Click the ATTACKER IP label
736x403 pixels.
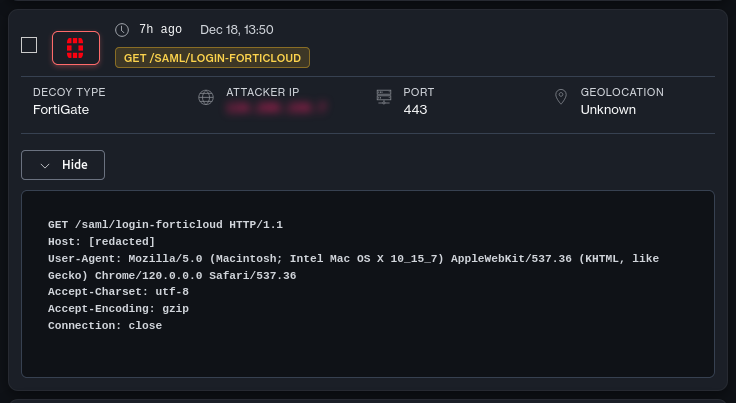pyautogui.click(x=262, y=92)
